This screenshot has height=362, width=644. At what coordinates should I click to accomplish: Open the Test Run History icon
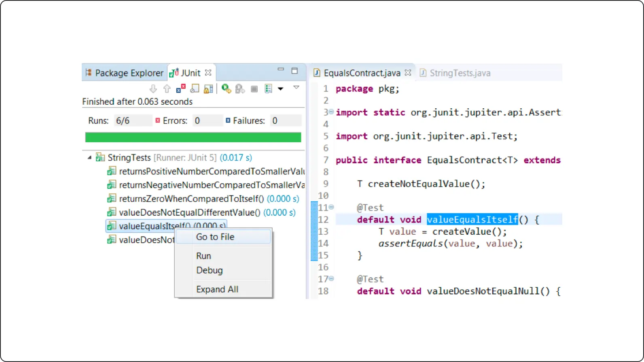point(268,89)
